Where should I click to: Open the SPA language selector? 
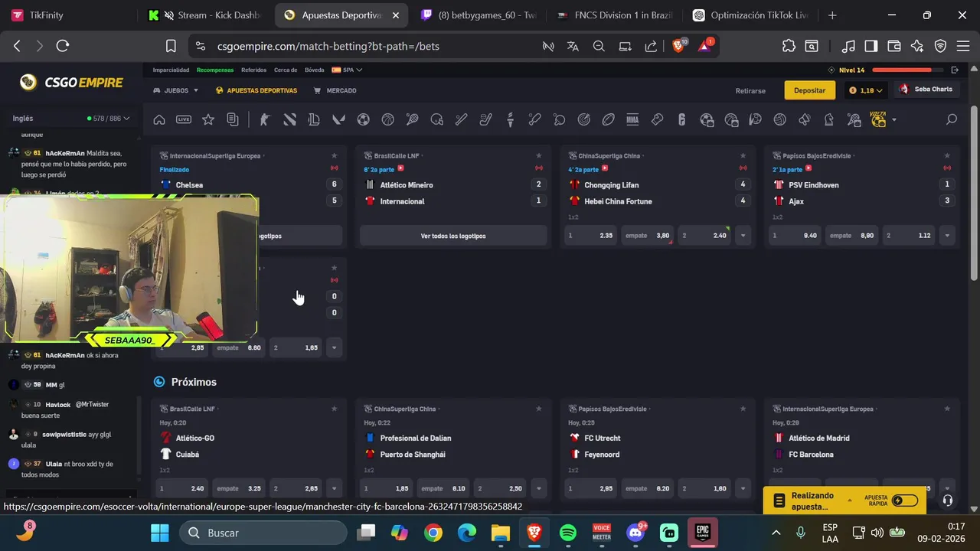[x=347, y=70]
